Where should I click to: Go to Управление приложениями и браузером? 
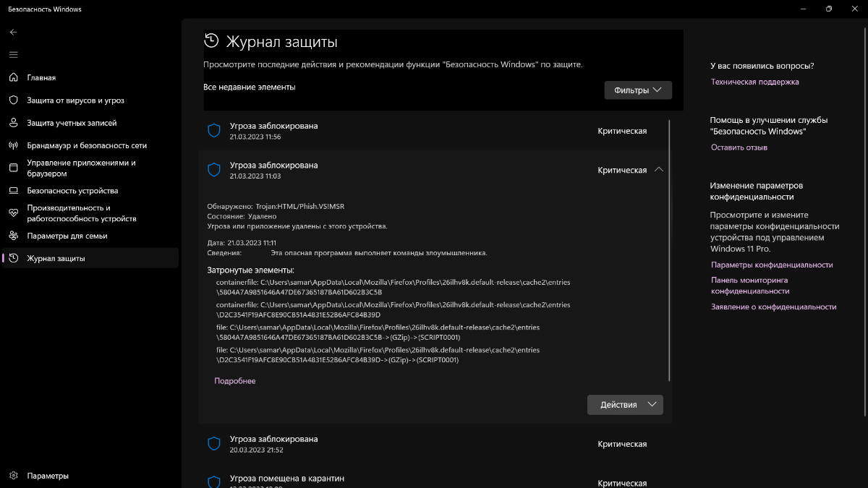81,168
